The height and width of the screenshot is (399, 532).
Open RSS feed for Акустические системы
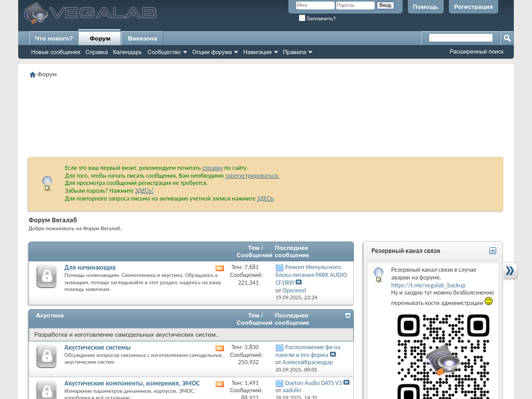[220, 348]
